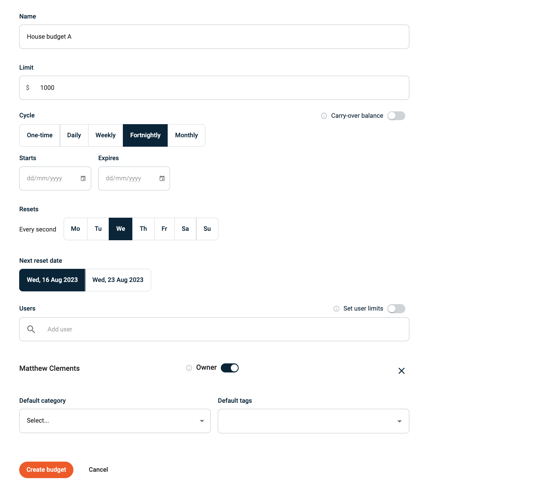Select the Monthly cycle option

186,135
